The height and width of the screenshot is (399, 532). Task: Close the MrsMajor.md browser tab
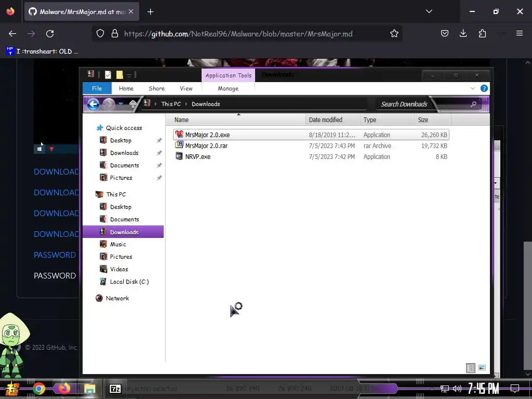(x=131, y=11)
